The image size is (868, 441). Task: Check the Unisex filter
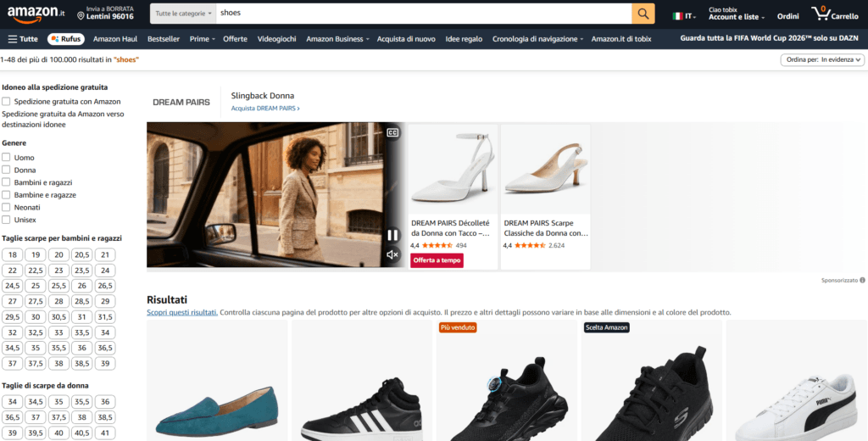pyautogui.click(x=6, y=220)
